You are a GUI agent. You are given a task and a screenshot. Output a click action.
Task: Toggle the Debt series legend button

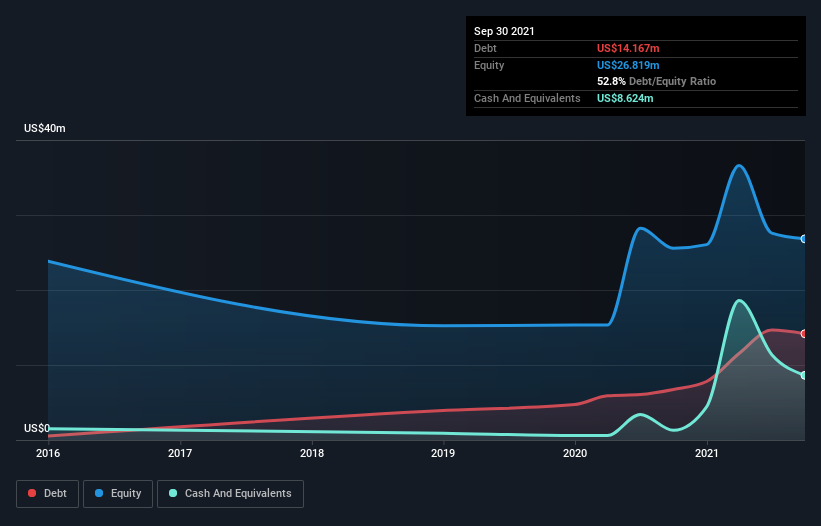pyautogui.click(x=48, y=494)
